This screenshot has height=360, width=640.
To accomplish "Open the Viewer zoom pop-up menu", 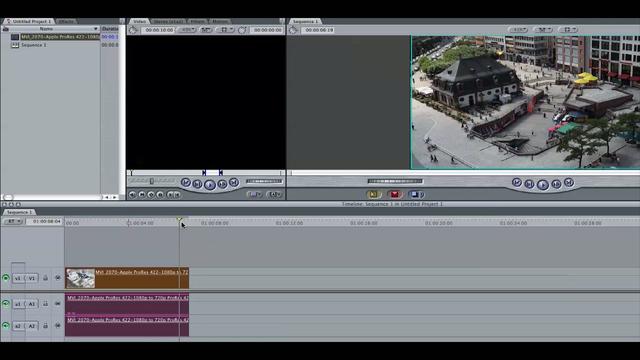I will (187, 30).
